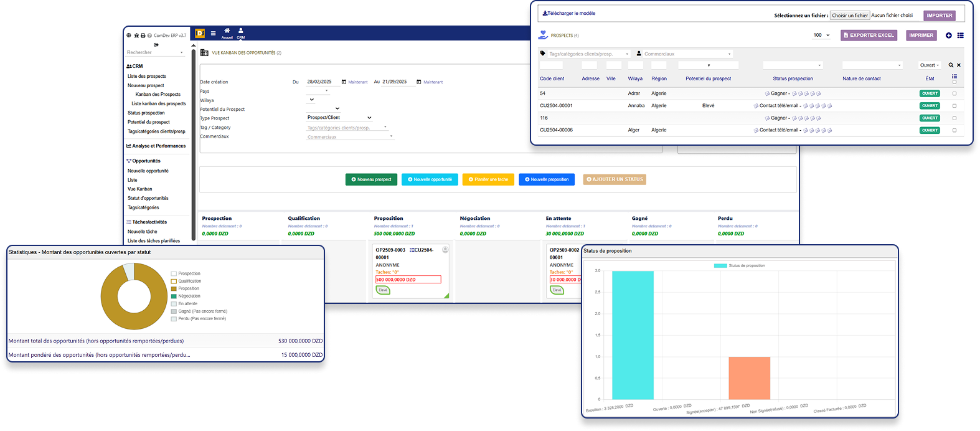Click the Ajouter un status button
The height and width of the screenshot is (431, 980).
coord(615,179)
